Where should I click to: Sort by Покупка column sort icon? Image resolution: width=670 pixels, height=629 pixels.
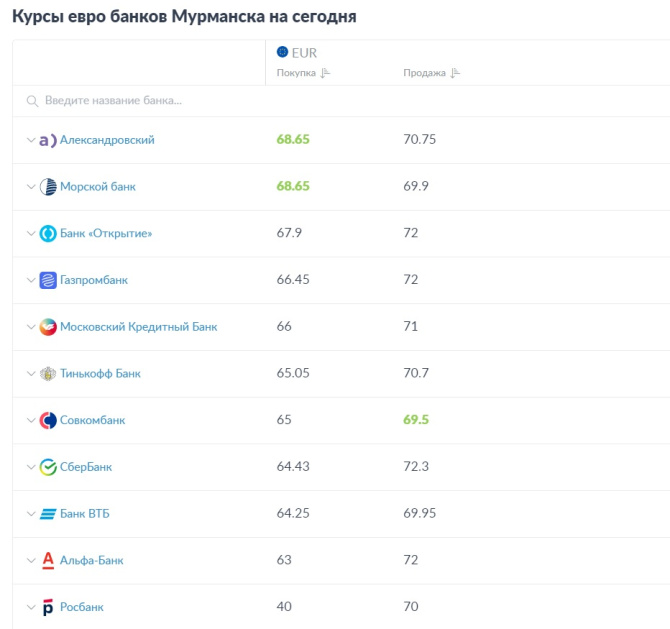[x=325, y=73]
